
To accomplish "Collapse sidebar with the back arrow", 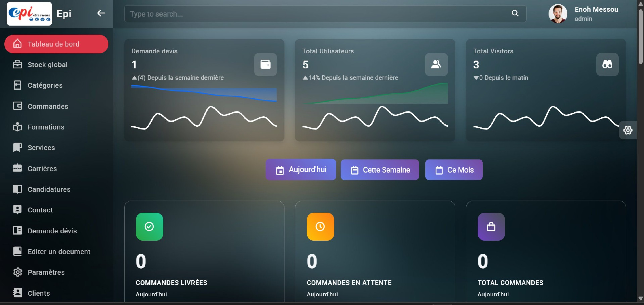I will click(101, 13).
